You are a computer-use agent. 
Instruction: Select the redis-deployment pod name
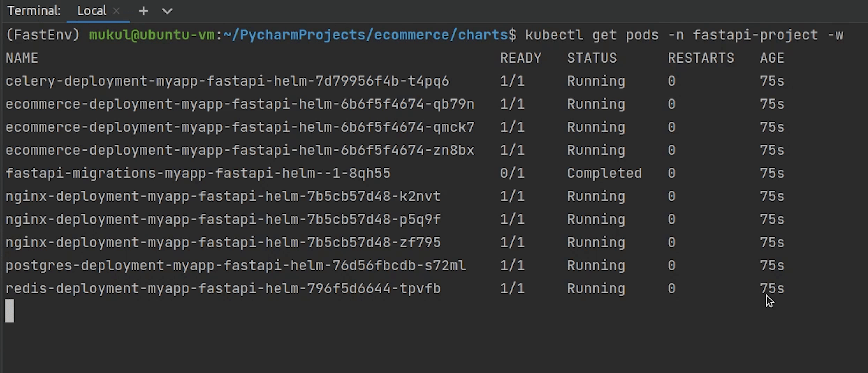(x=223, y=288)
